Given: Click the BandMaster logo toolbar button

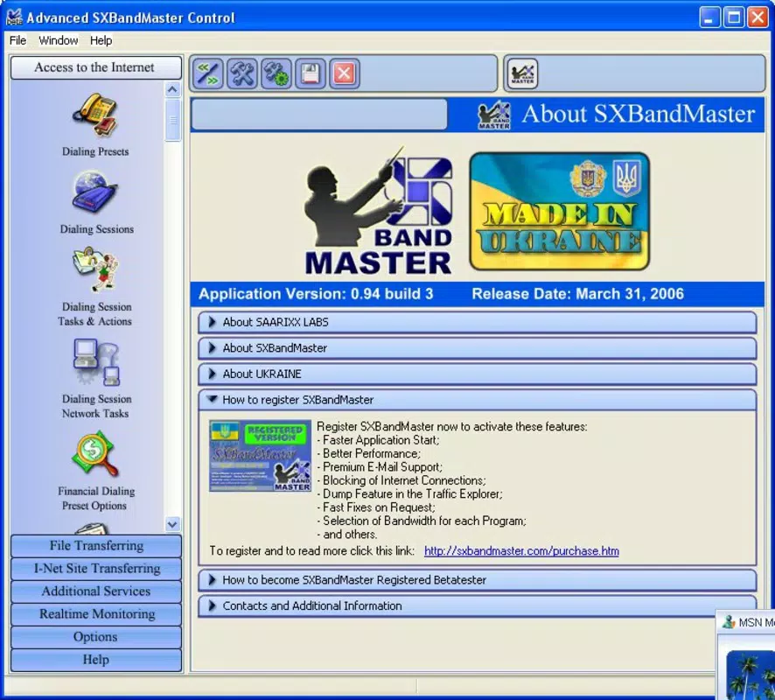Looking at the screenshot, I should [x=522, y=73].
